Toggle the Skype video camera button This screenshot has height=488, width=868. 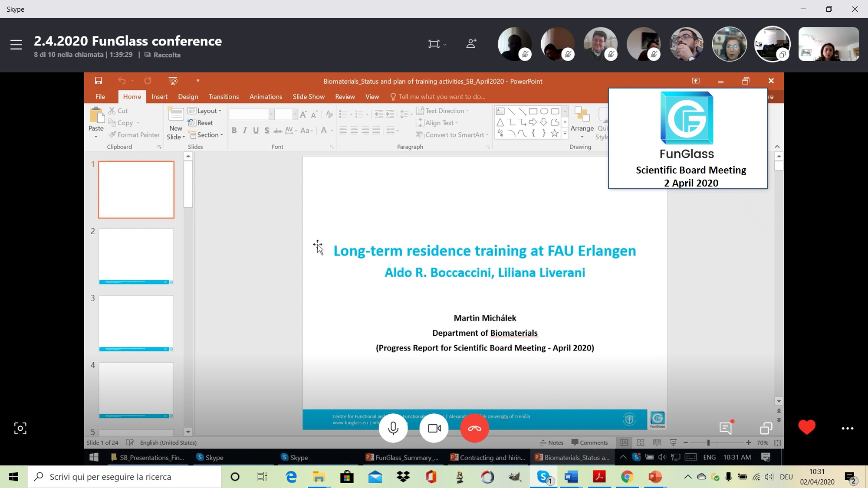(x=434, y=428)
